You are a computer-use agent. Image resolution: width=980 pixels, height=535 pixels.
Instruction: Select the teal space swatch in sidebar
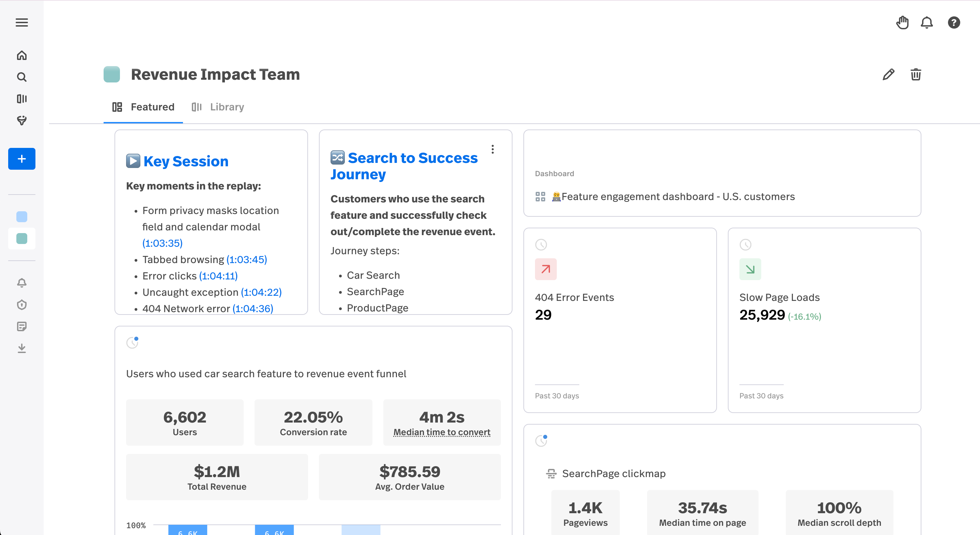22,239
